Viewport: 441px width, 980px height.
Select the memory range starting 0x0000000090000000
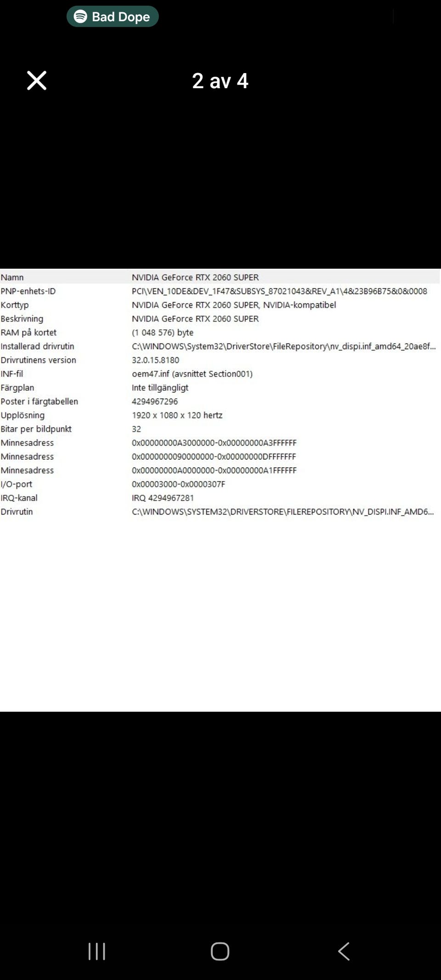coord(214,456)
